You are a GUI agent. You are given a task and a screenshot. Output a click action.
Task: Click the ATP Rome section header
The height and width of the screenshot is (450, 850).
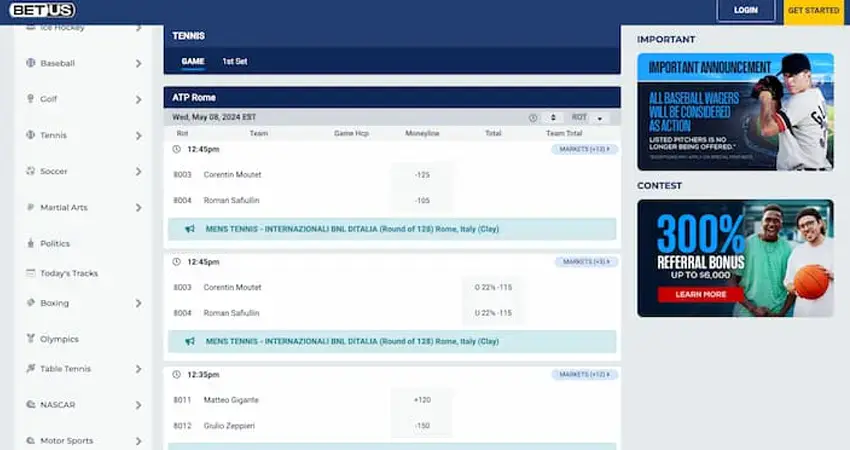[392, 98]
